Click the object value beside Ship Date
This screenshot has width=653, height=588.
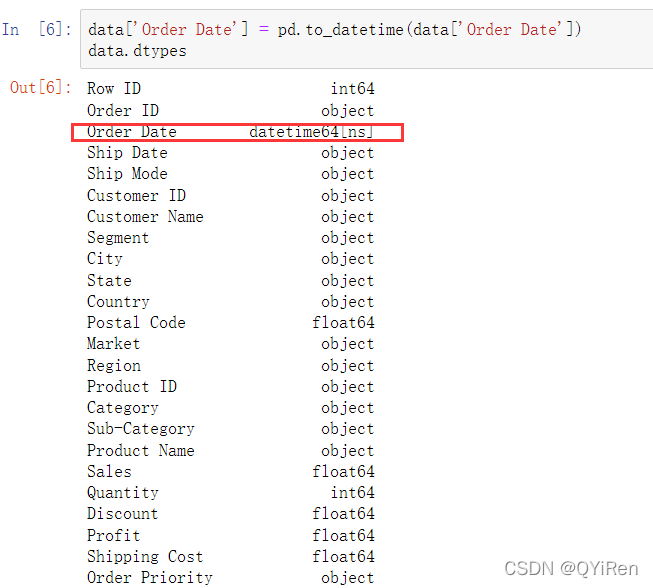pos(347,153)
